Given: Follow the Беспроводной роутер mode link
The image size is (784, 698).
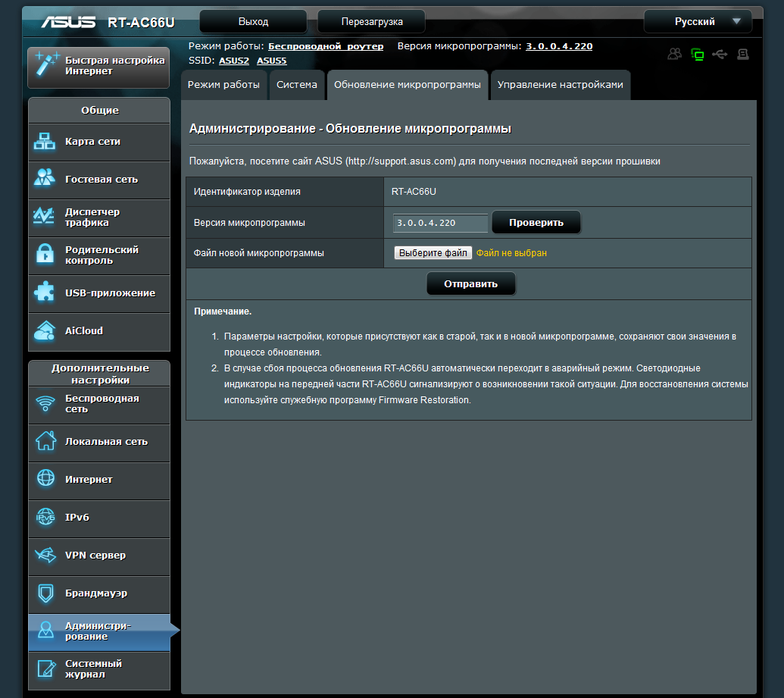Looking at the screenshot, I should pyautogui.click(x=326, y=46).
